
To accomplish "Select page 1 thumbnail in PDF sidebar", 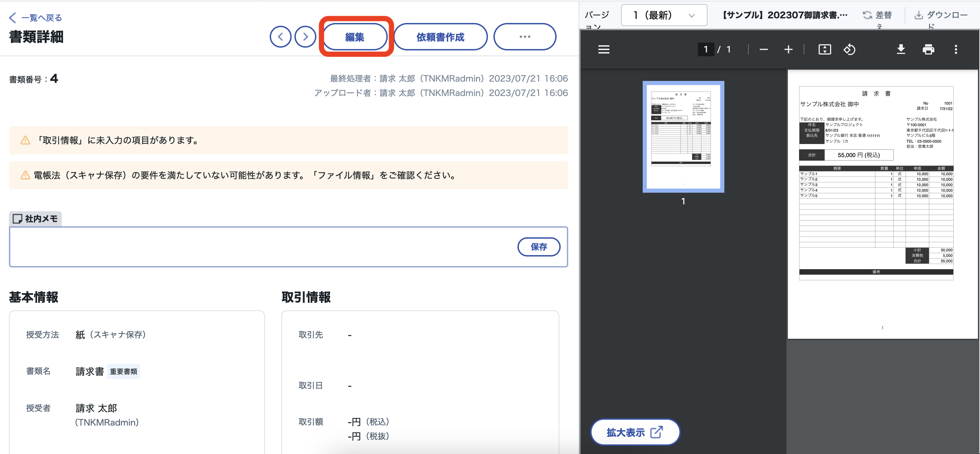I will point(683,137).
